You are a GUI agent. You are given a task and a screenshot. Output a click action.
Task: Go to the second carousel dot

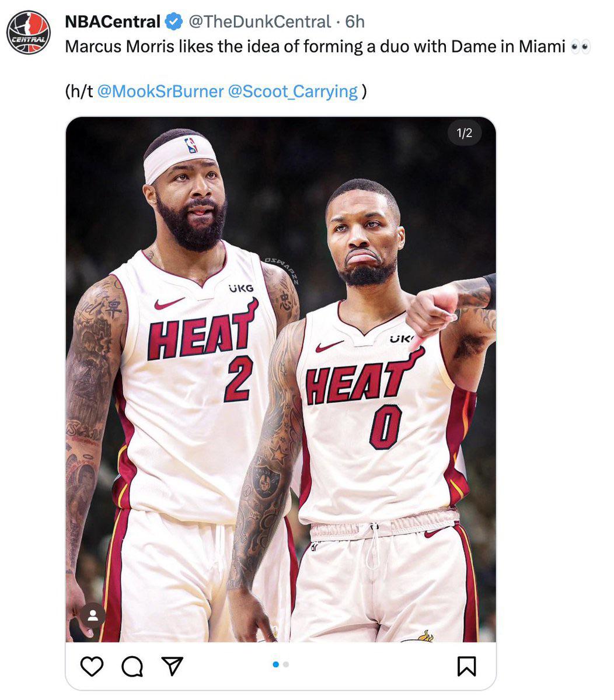click(286, 664)
